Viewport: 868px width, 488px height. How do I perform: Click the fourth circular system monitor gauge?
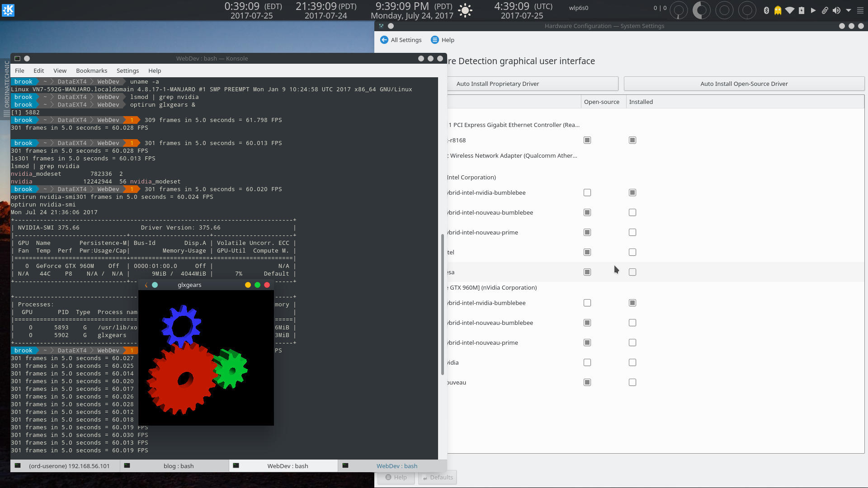747,10
